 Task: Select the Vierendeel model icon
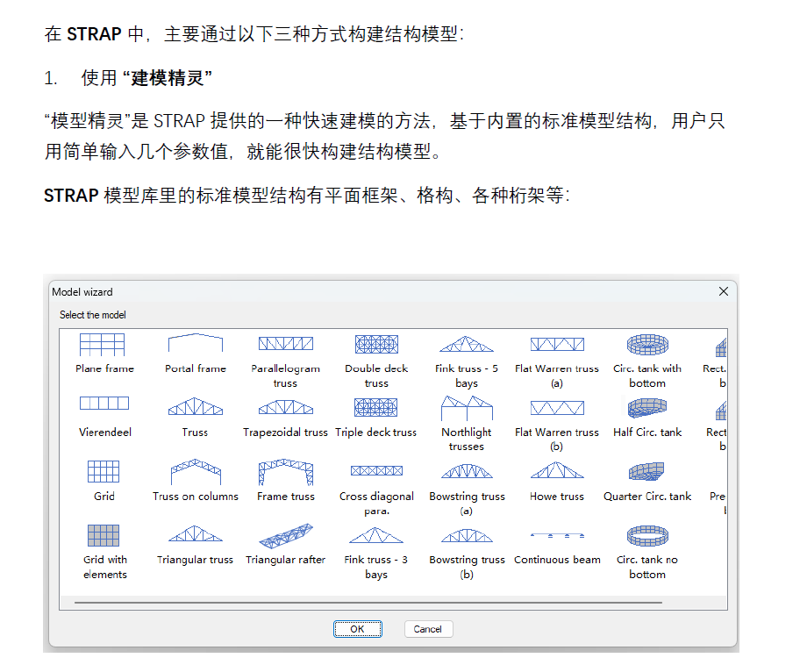point(104,403)
